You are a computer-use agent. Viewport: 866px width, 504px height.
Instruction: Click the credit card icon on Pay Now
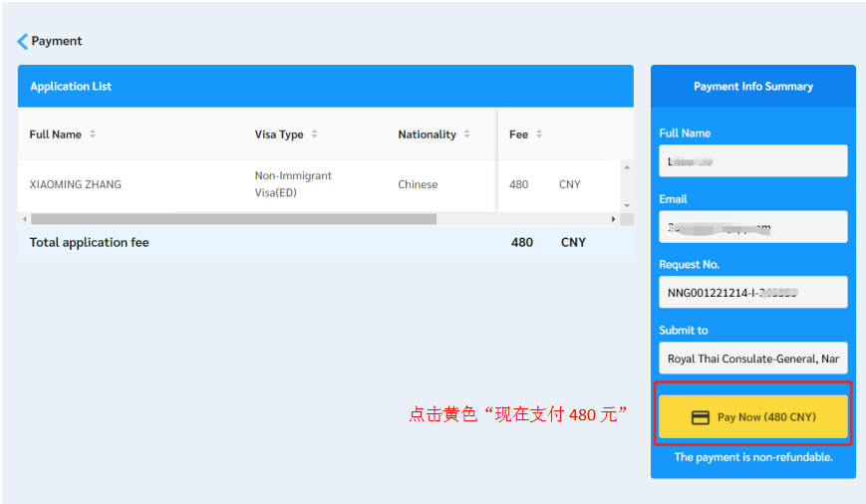click(701, 417)
